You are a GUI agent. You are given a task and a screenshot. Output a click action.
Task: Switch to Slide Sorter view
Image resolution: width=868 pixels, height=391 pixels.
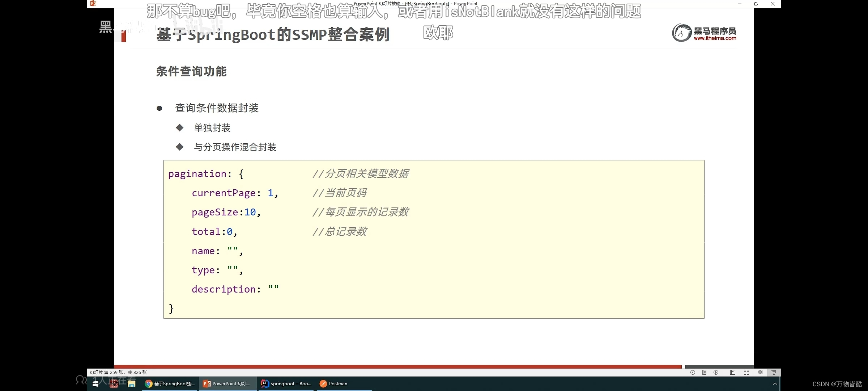pyautogui.click(x=746, y=372)
